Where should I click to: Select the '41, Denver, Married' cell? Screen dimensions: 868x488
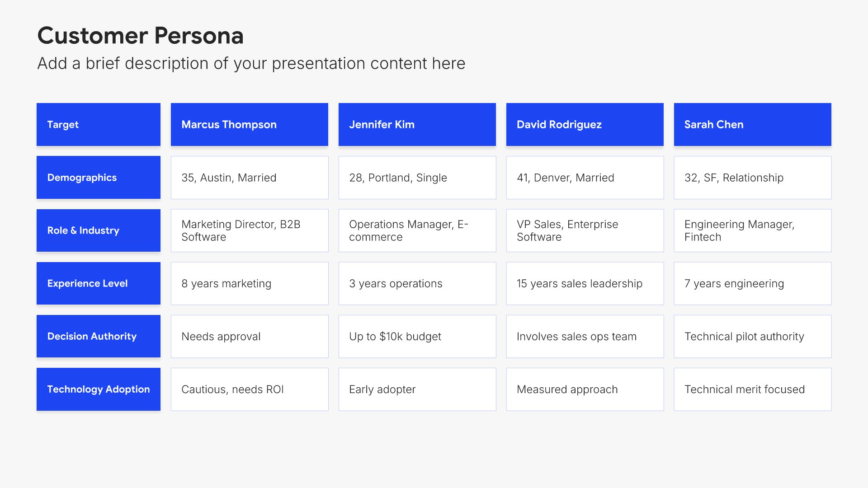pos(585,178)
